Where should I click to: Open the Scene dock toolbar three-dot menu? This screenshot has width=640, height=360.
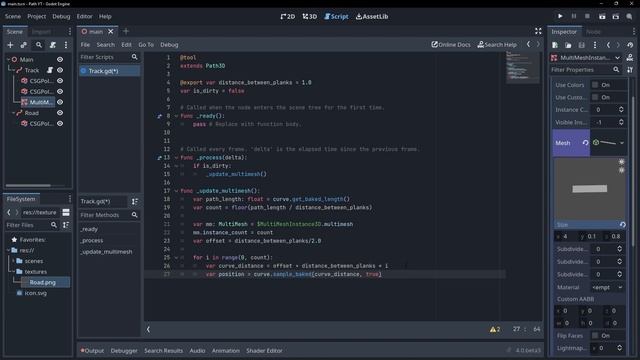tap(66, 45)
